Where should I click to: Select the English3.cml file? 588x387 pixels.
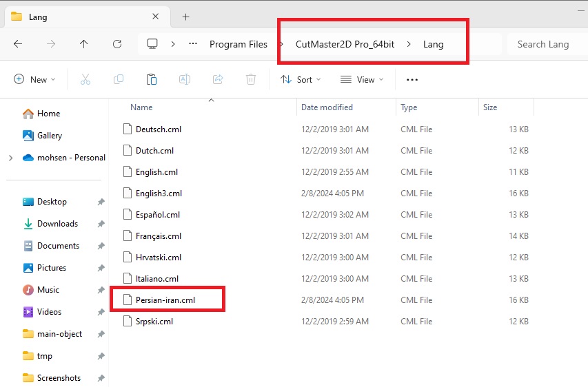coord(159,193)
